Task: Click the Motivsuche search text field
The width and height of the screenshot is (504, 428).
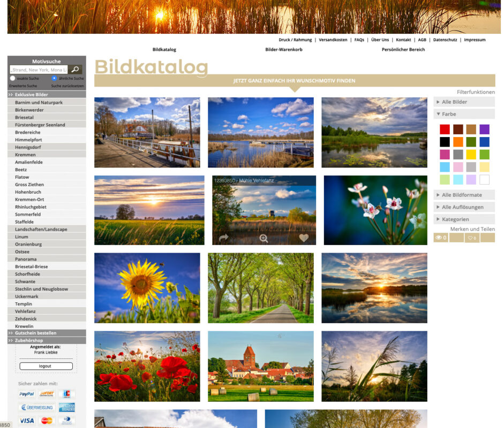Action: (x=39, y=70)
